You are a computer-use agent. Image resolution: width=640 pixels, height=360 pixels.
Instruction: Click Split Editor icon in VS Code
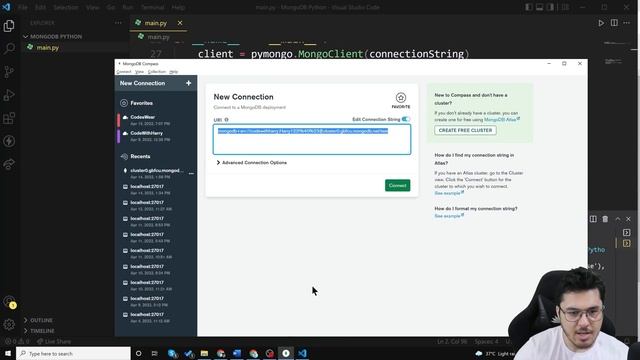pyautogui.click(x=614, y=23)
